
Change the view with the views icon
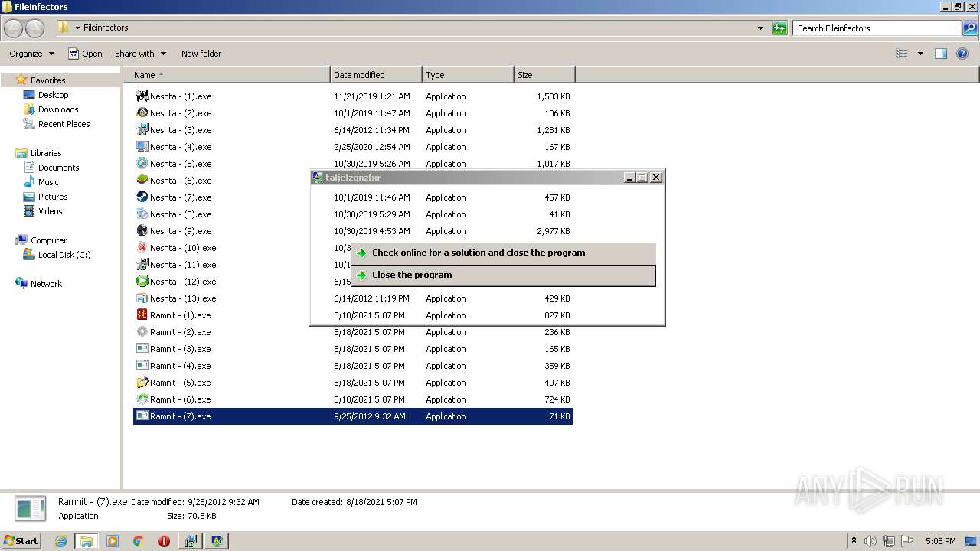[902, 54]
